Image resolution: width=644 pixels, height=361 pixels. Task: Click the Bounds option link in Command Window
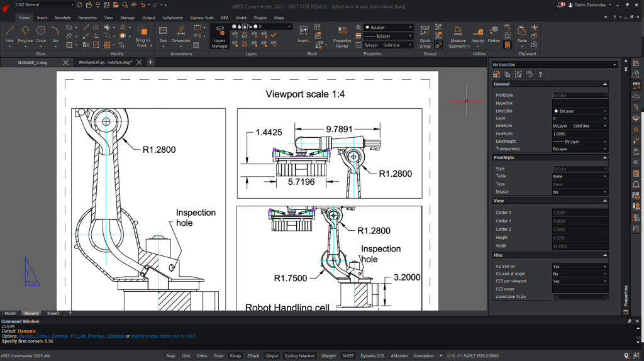26,336
